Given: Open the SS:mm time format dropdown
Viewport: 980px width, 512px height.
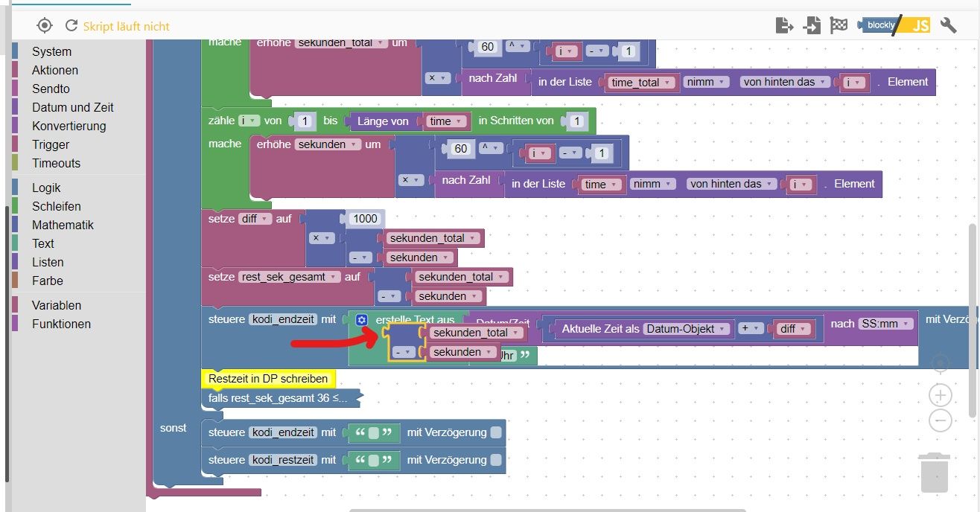Looking at the screenshot, I should (885, 324).
